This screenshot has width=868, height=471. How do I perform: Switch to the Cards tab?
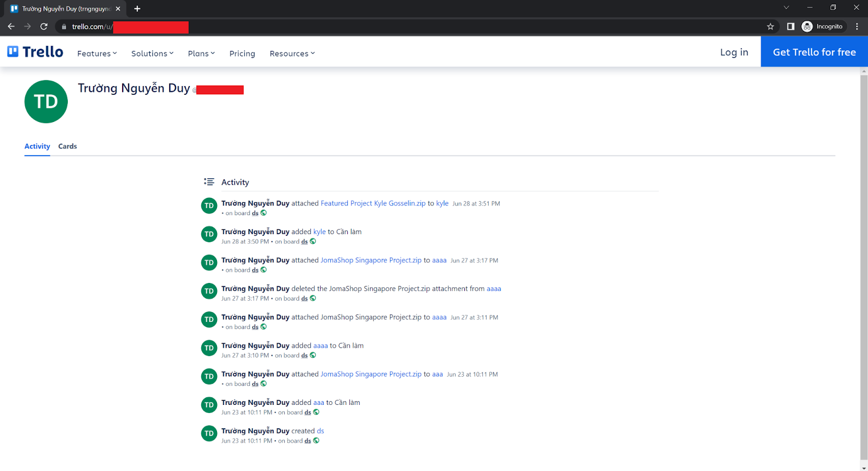pyautogui.click(x=67, y=146)
